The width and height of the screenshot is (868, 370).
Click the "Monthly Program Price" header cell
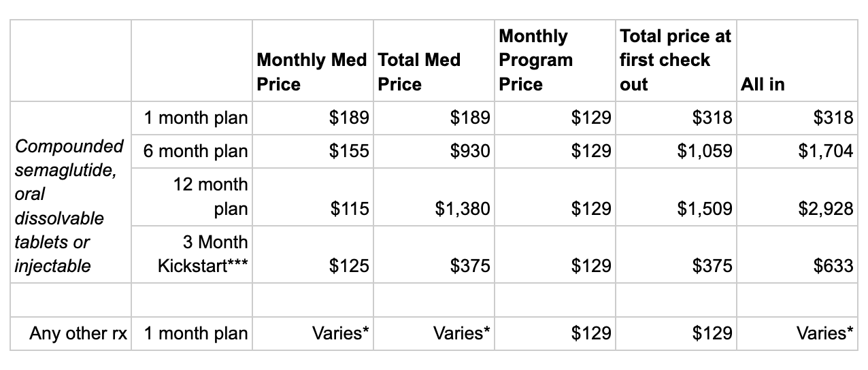[x=536, y=60]
